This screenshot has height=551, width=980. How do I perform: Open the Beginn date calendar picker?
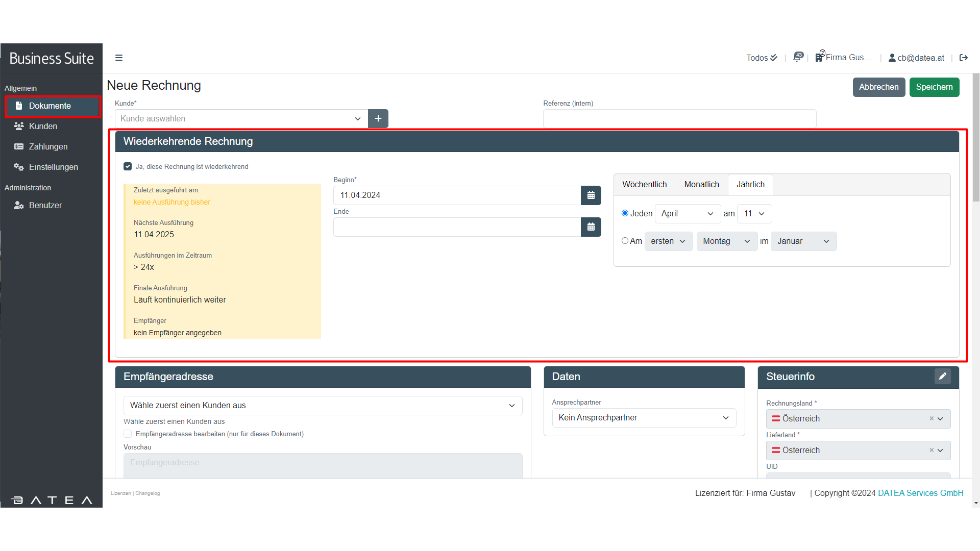pos(591,195)
